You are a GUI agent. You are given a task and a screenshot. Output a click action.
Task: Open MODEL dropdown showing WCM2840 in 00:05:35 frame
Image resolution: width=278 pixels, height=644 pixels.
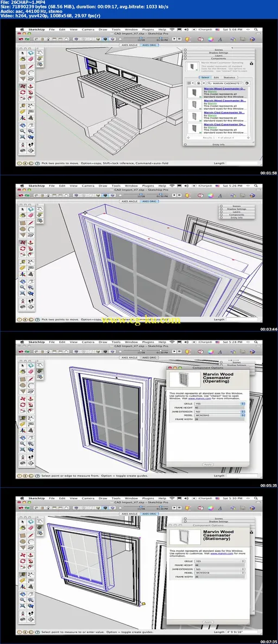(219, 415)
